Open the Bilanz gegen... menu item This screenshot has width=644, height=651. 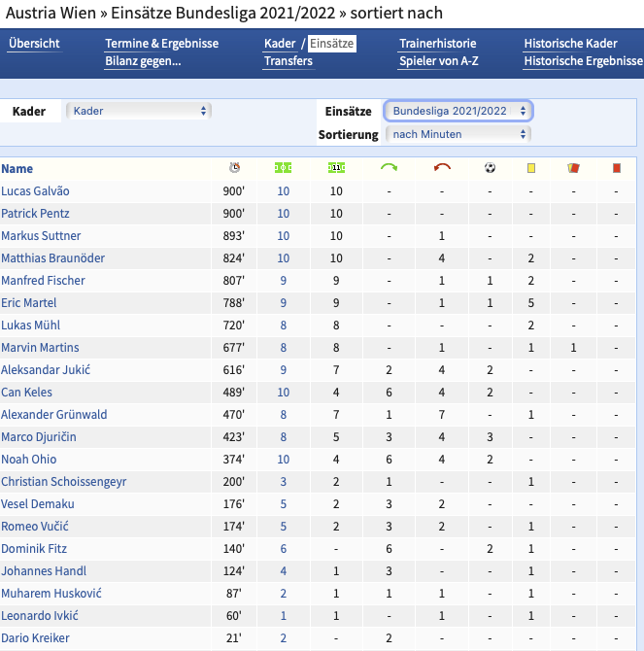coord(143,60)
